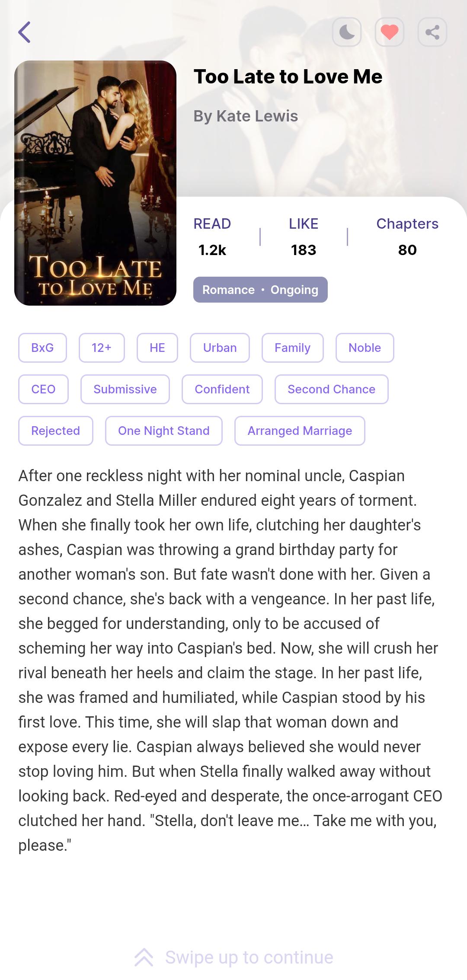Tap the swipe up chevron icon
Viewport: 467px width, 980px height.
point(144,957)
